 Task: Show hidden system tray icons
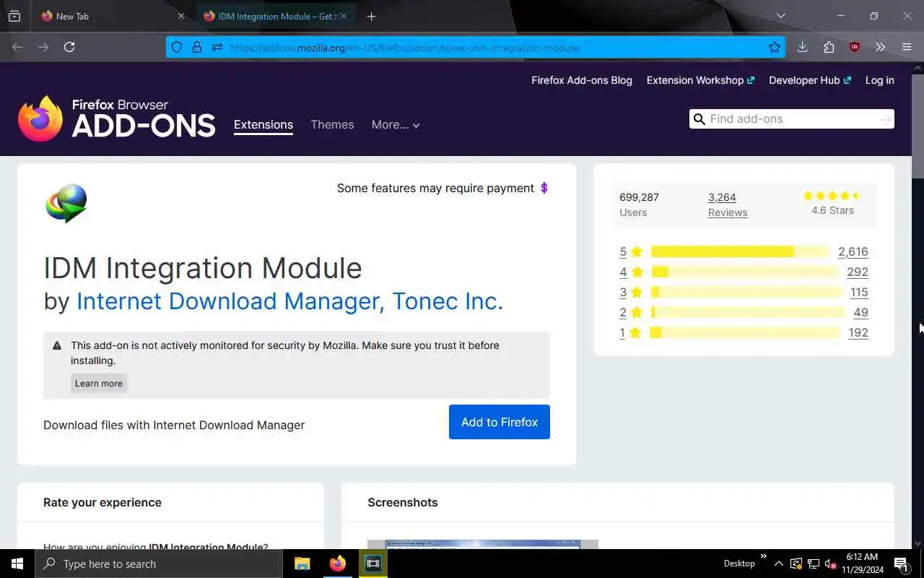778,564
